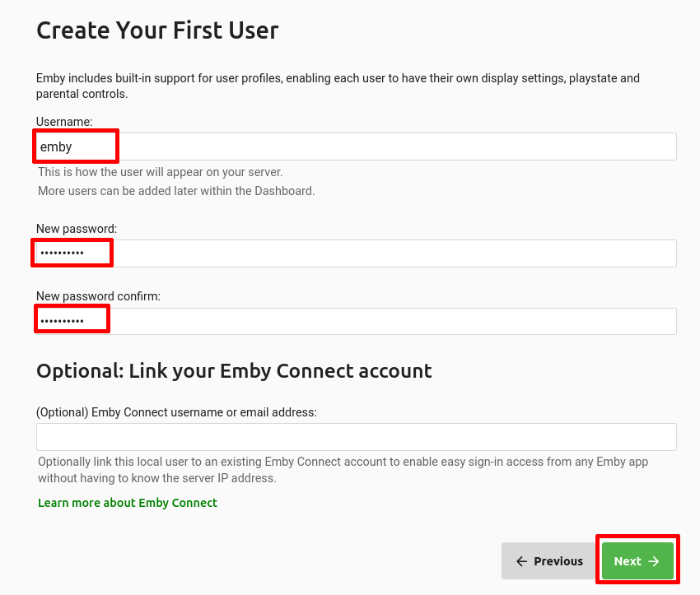Click the Optional Link your Emby Connect account heading
This screenshot has width=700, height=595.
[234, 371]
